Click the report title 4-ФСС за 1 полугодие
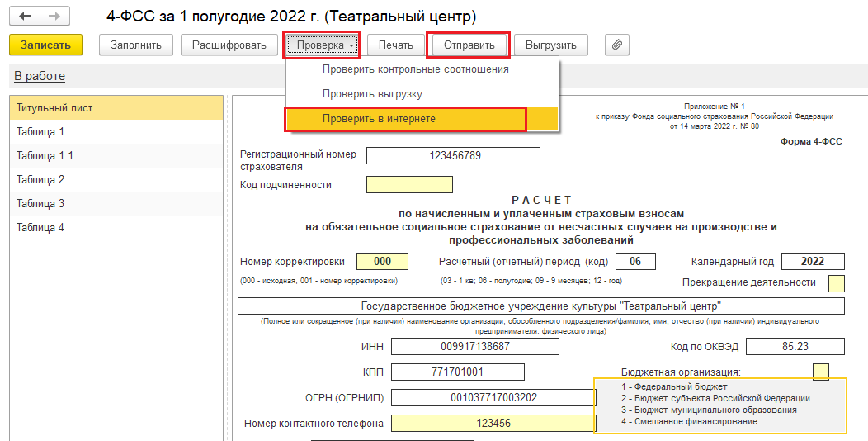 click(291, 17)
